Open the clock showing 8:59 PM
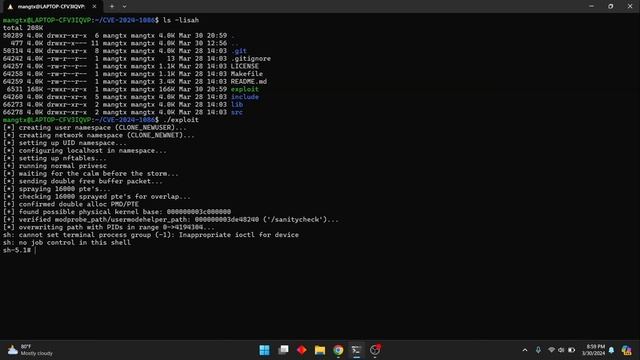 pos(593,350)
